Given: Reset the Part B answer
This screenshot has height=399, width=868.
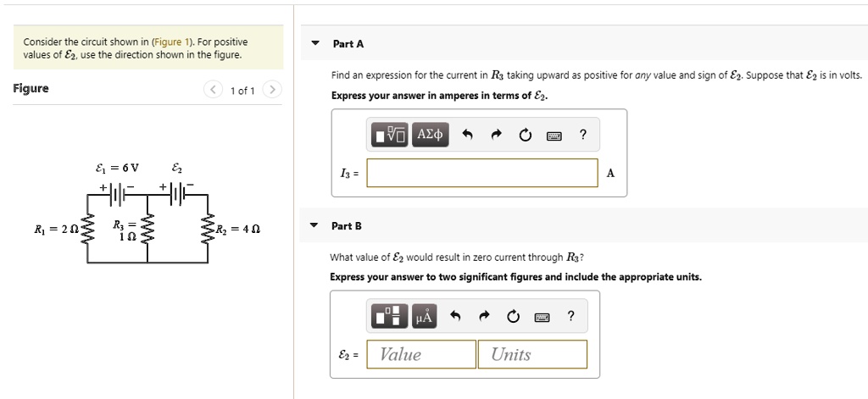Looking at the screenshot, I should (513, 317).
